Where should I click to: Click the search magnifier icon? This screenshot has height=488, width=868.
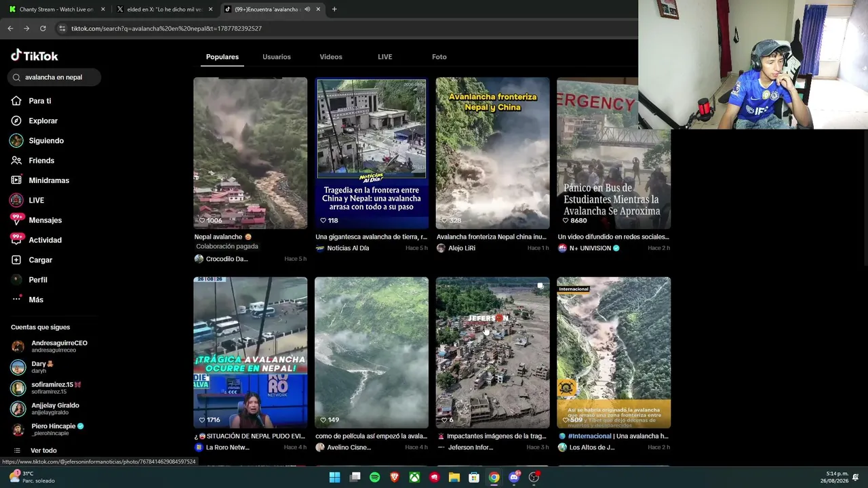[16, 77]
